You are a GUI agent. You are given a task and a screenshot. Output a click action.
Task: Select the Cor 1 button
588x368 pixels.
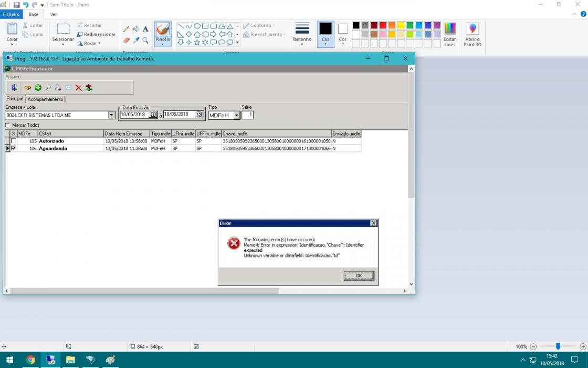pos(325,34)
